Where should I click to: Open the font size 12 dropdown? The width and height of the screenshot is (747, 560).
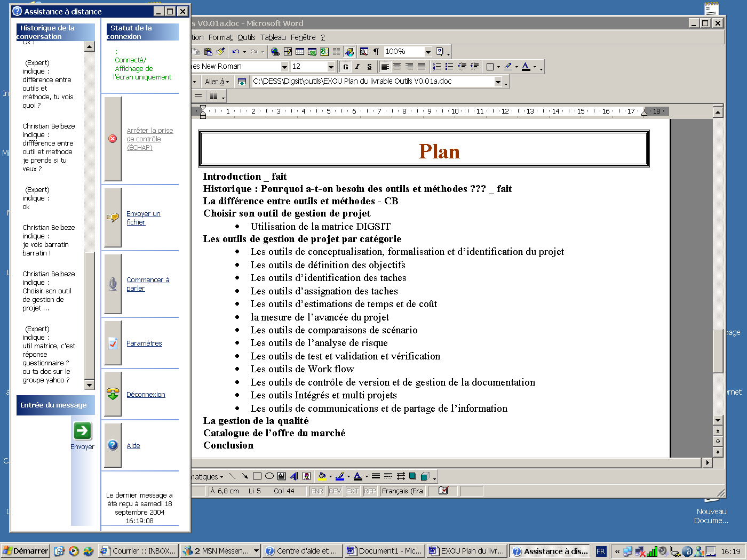[331, 67]
